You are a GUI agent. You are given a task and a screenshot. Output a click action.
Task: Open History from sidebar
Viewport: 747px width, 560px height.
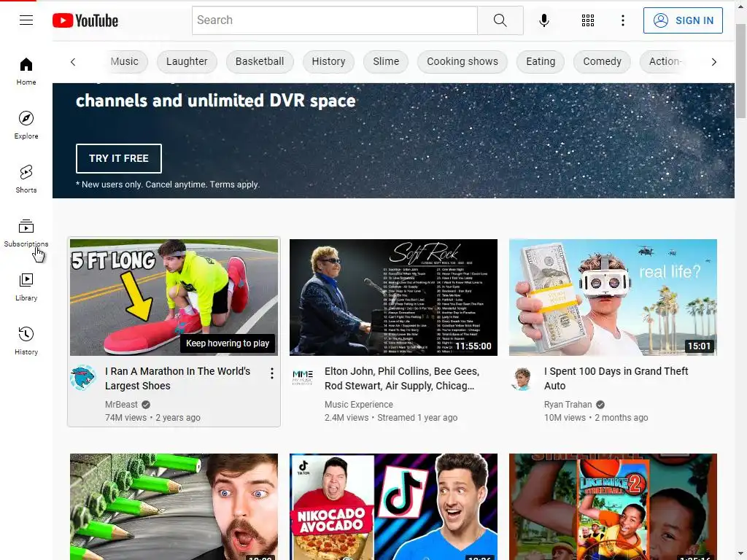click(26, 341)
